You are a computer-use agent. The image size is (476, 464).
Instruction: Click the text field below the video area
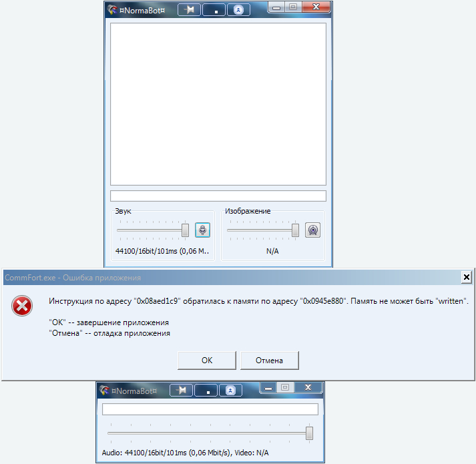click(x=218, y=196)
